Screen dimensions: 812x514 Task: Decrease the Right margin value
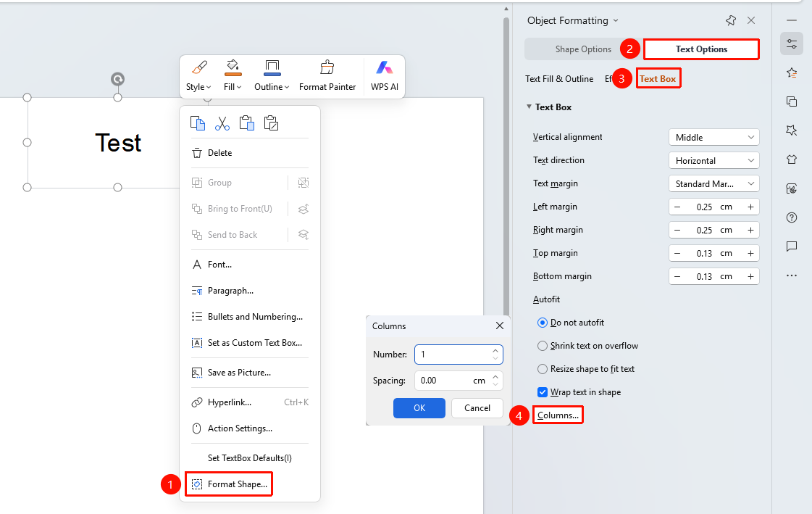click(x=677, y=230)
